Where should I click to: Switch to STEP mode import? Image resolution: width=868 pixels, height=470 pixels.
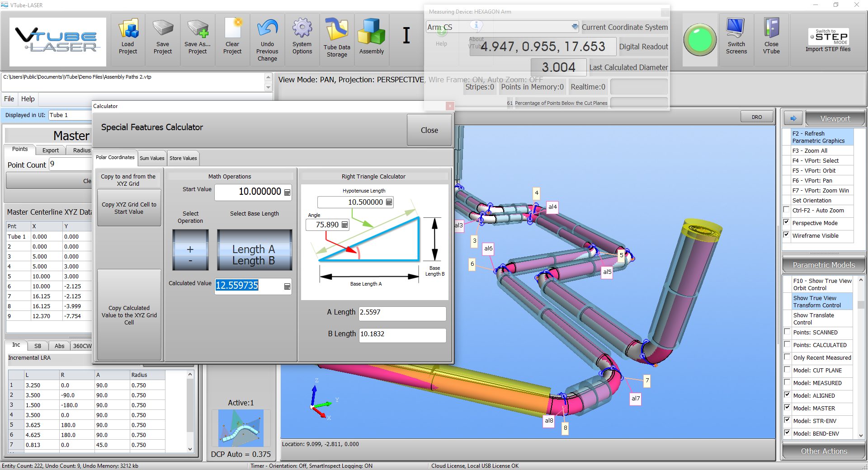click(828, 40)
